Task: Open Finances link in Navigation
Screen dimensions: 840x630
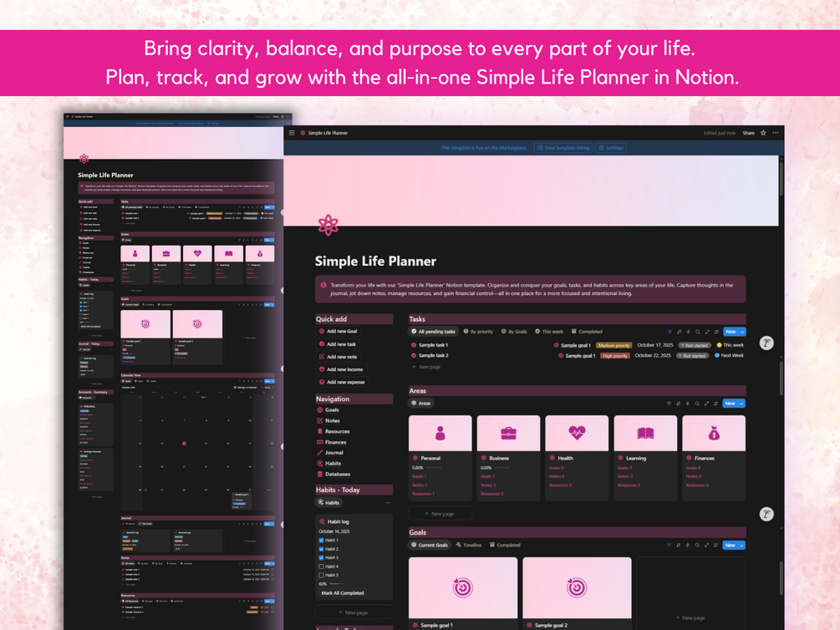Action: point(332,442)
